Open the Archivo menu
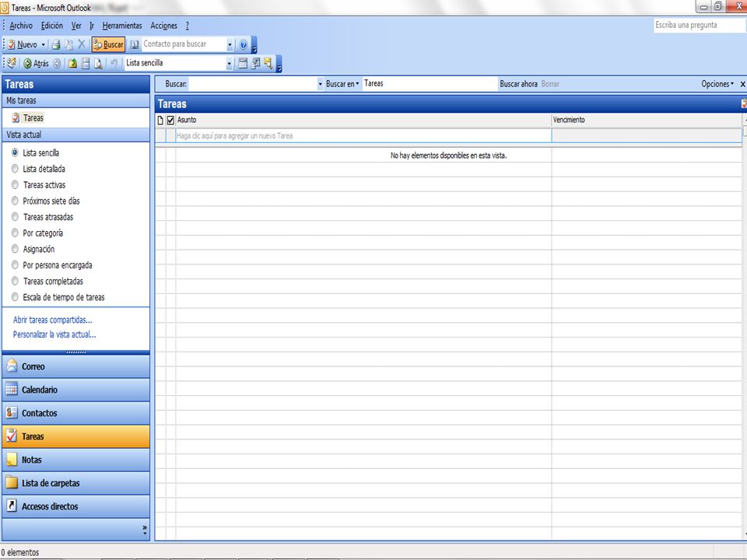 (21, 26)
